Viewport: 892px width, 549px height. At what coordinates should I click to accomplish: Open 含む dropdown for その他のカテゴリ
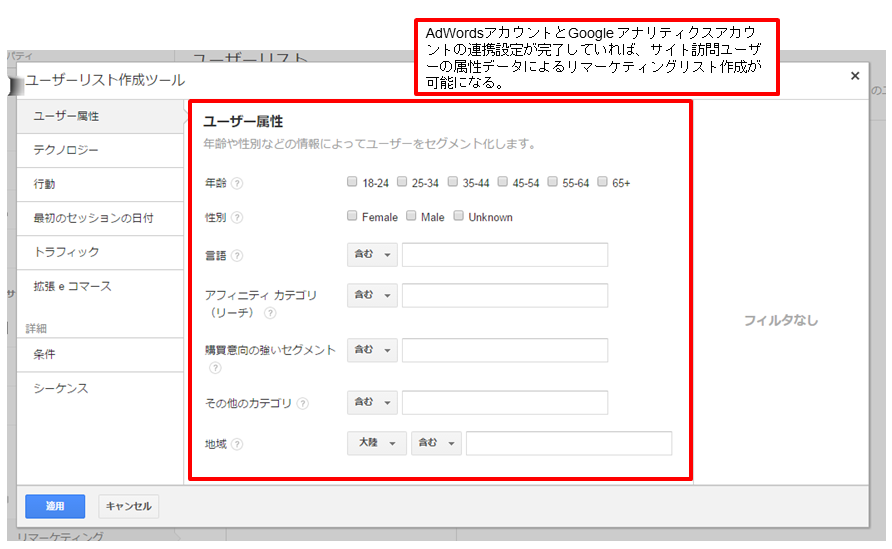click(x=372, y=402)
